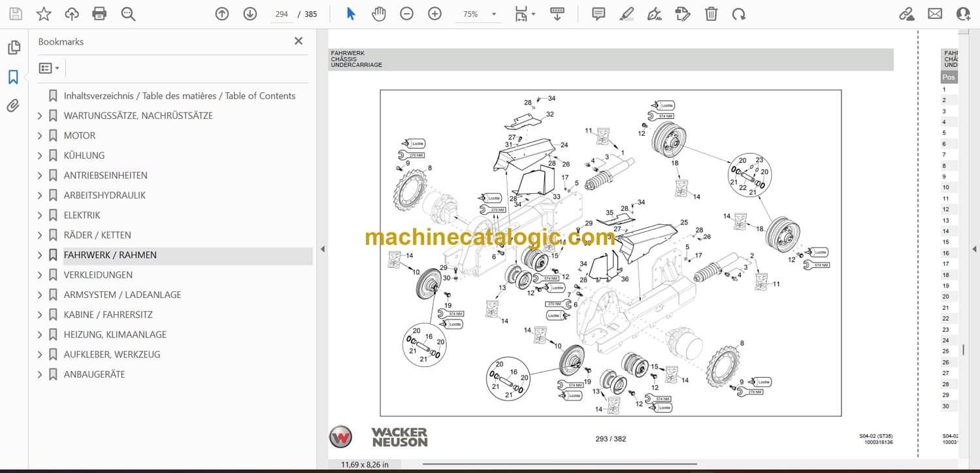Add a comment sticky note
This screenshot has height=473, width=980.
[598, 14]
